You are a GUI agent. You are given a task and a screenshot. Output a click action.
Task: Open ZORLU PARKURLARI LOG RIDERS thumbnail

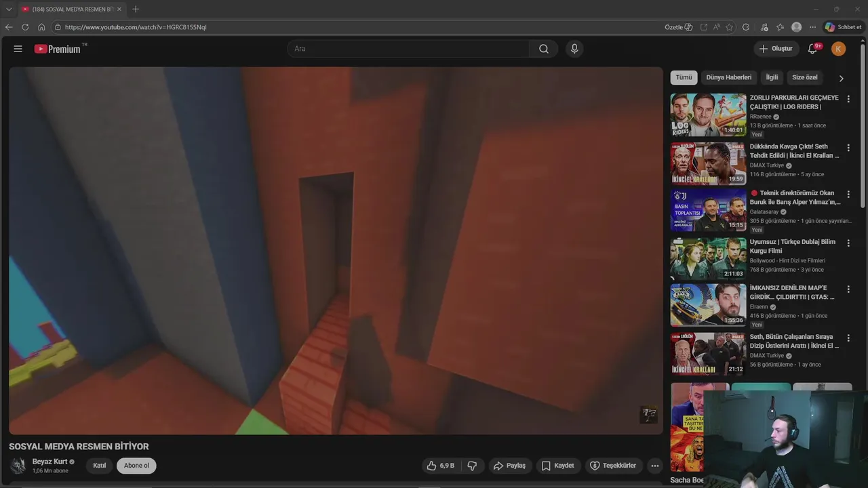click(x=708, y=115)
